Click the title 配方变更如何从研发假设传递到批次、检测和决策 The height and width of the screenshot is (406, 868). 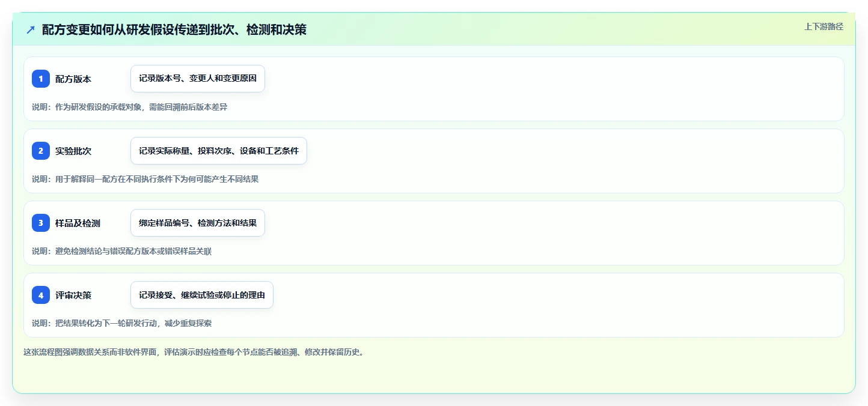coord(174,30)
